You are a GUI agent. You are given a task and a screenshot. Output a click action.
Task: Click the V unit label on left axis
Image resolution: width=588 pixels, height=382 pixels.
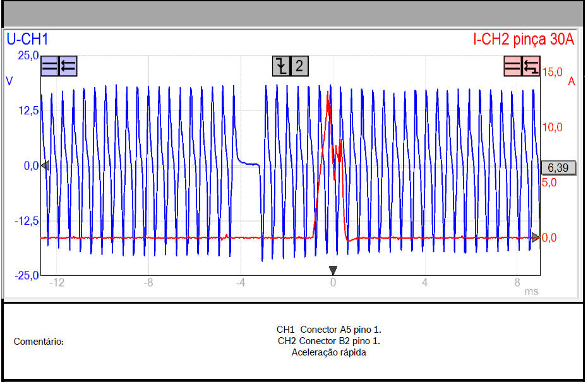tap(9, 81)
